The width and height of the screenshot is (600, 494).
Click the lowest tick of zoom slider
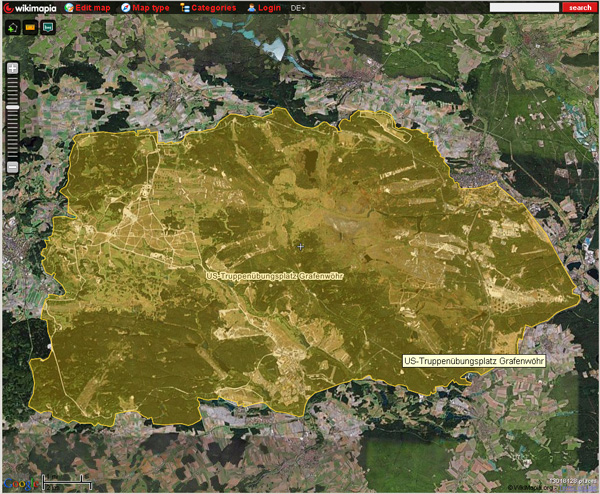coord(13,158)
